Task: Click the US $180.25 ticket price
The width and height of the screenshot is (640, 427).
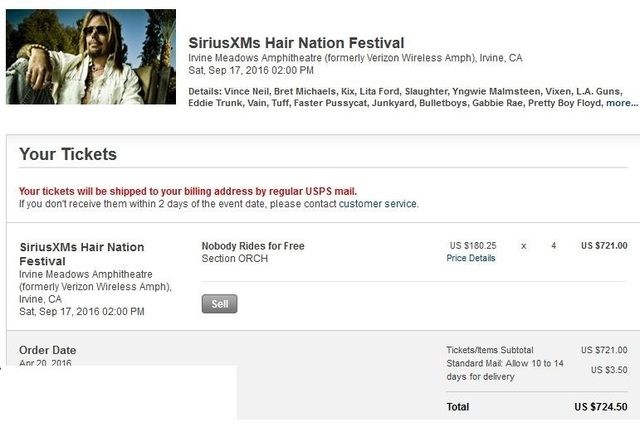Action: point(472,245)
